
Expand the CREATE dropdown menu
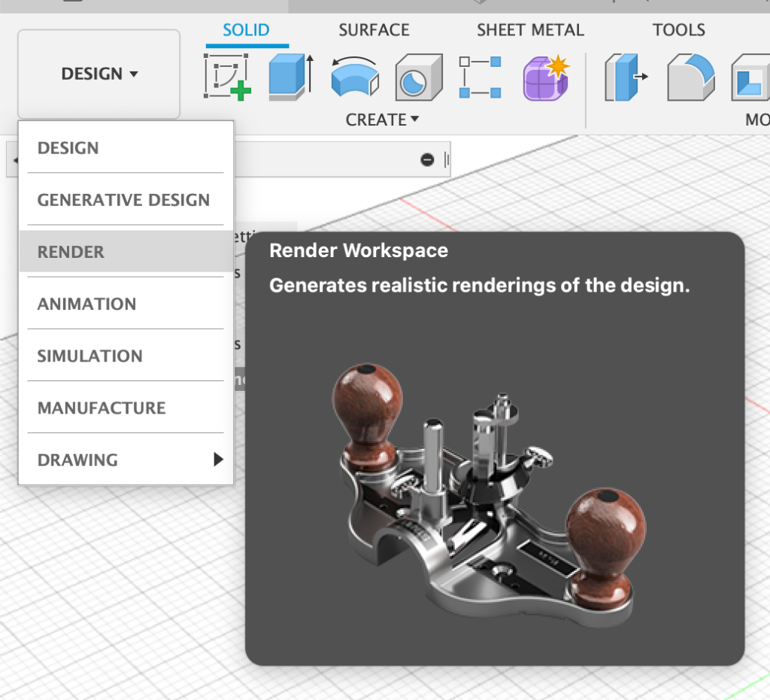[382, 120]
